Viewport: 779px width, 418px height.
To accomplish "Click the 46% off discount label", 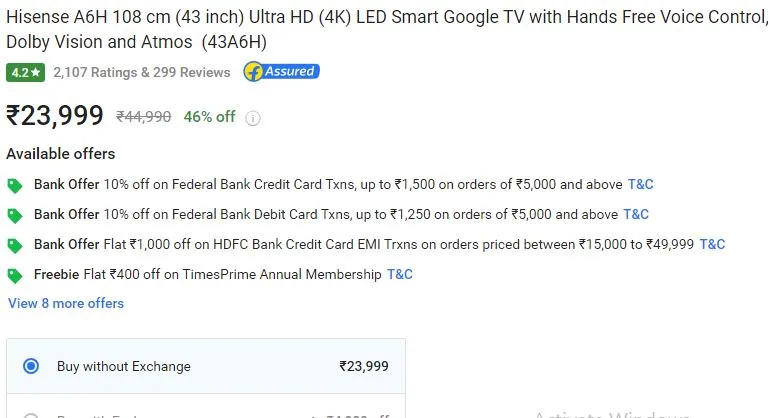I will (209, 117).
